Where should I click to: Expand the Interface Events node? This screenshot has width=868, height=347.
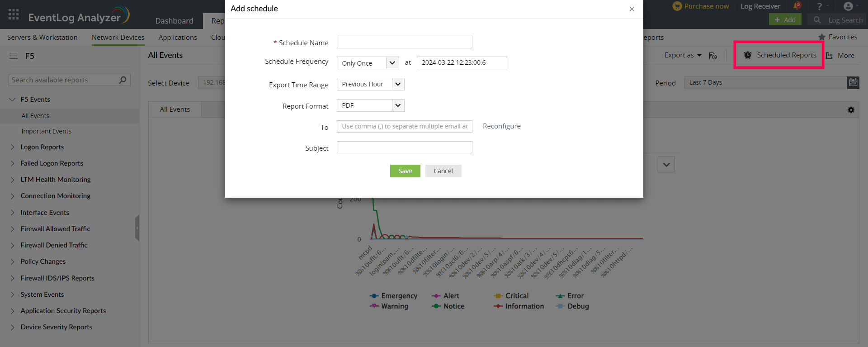pyautogui.click(x=12, y=213)
